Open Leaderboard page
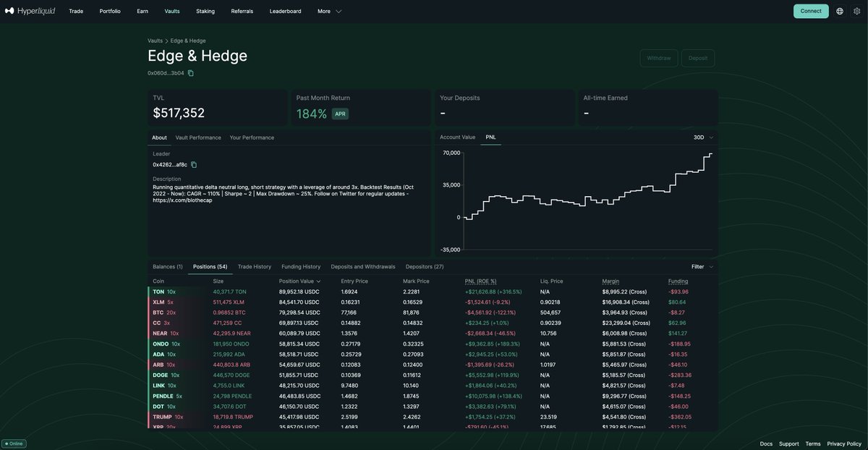The height and width of the screenshot is (450, 868). tap(285, 11)
